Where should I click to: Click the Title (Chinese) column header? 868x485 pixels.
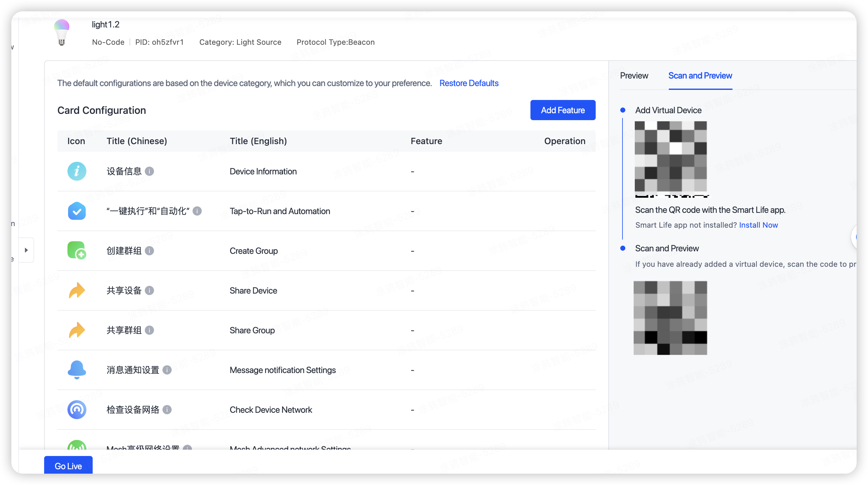tap(137, 141)
